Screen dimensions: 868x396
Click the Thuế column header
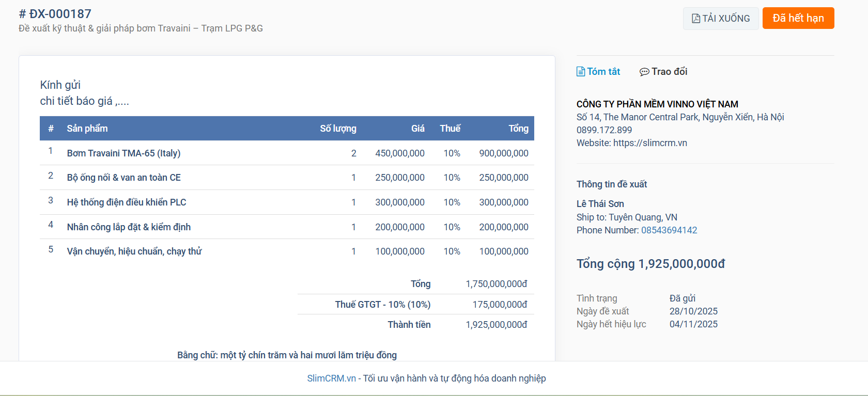pyautogui.click(x=450, y=129)
